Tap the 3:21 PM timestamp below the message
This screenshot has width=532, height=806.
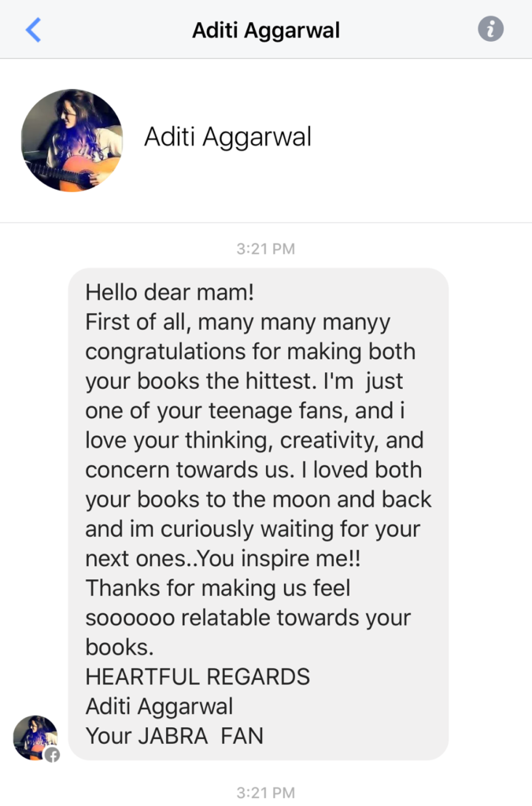[x=266, y=792]
